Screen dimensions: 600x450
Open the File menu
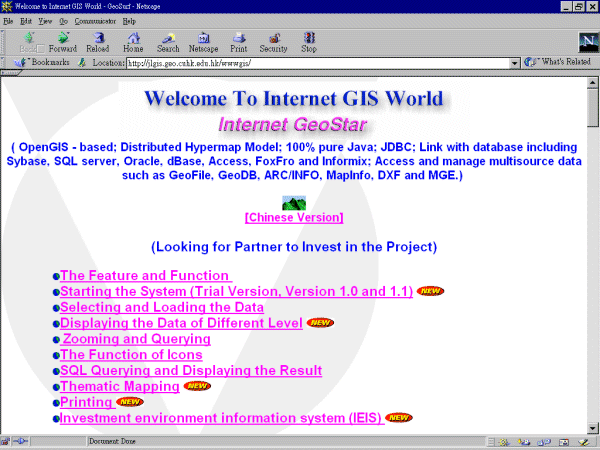[8, 21]
